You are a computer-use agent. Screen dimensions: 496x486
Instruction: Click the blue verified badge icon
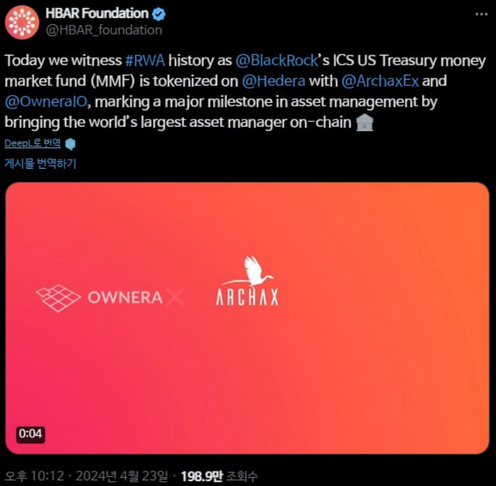tap(159, 14)
